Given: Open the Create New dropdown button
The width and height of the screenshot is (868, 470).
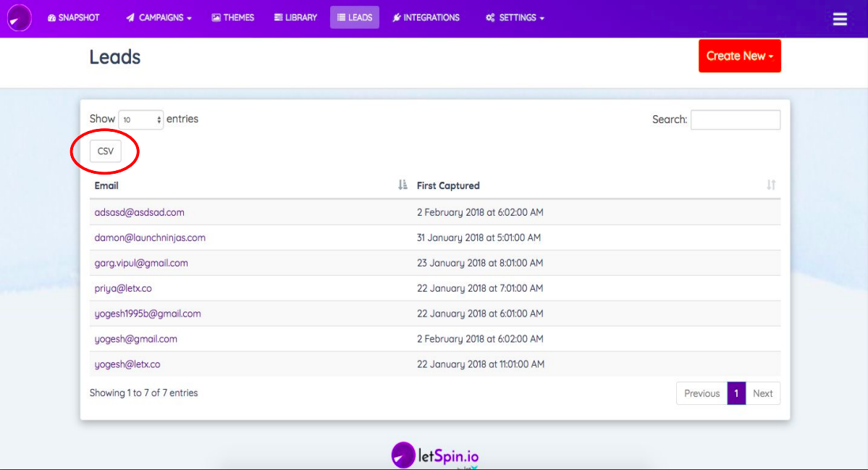Looking at the screenshot, I should 740,56.
